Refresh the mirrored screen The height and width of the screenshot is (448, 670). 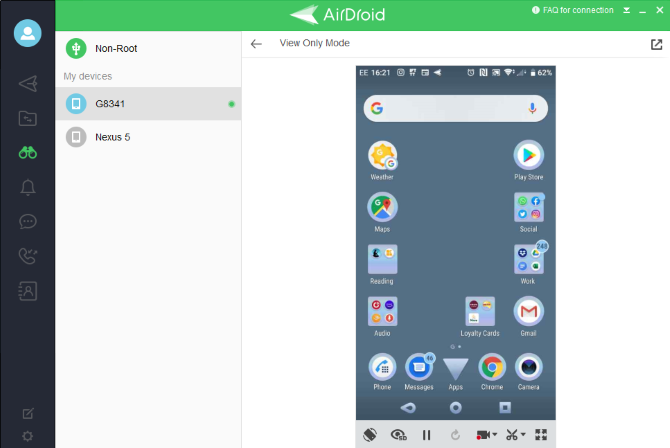(x=455, y=435)
